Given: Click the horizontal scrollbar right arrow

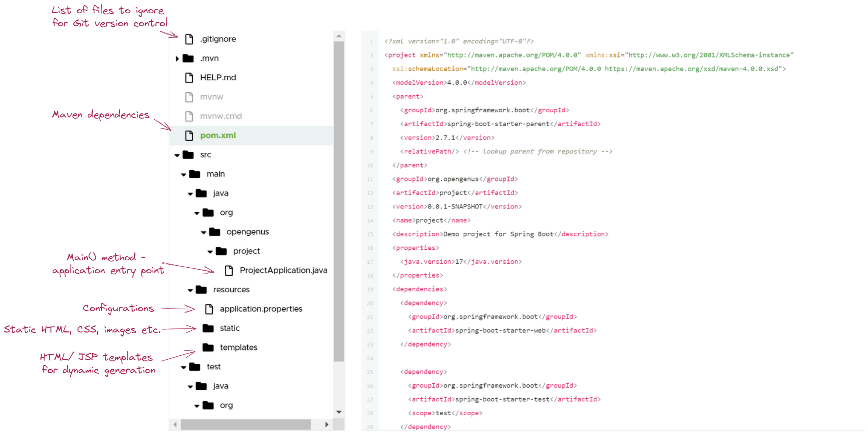Looking at the screenshot, I should point(327,425).
